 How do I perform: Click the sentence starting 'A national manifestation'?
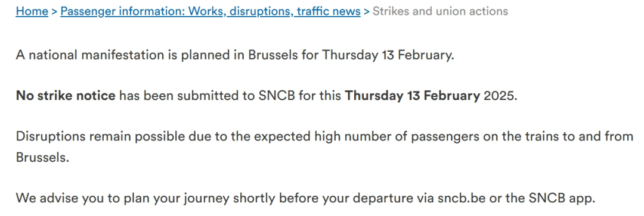click(x=235, y=55)
